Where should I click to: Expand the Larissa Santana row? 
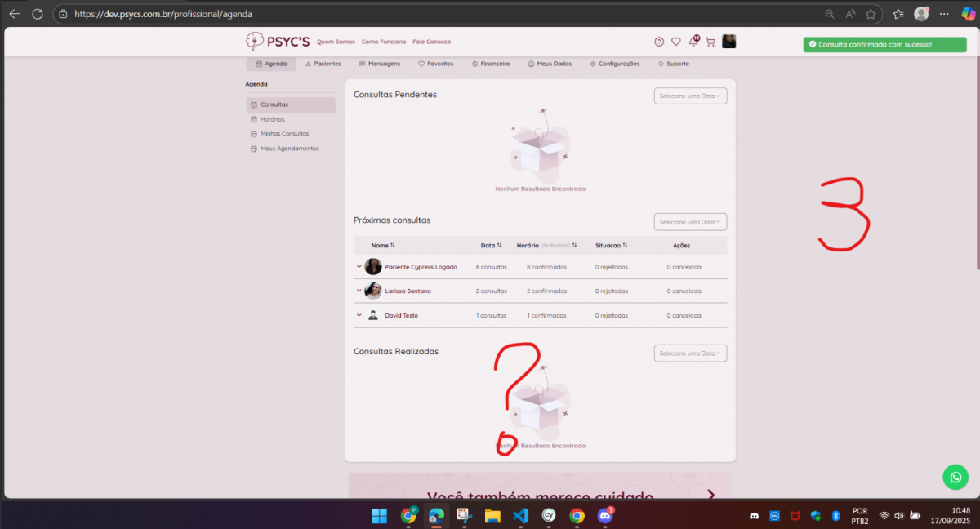tap(359, 291)
